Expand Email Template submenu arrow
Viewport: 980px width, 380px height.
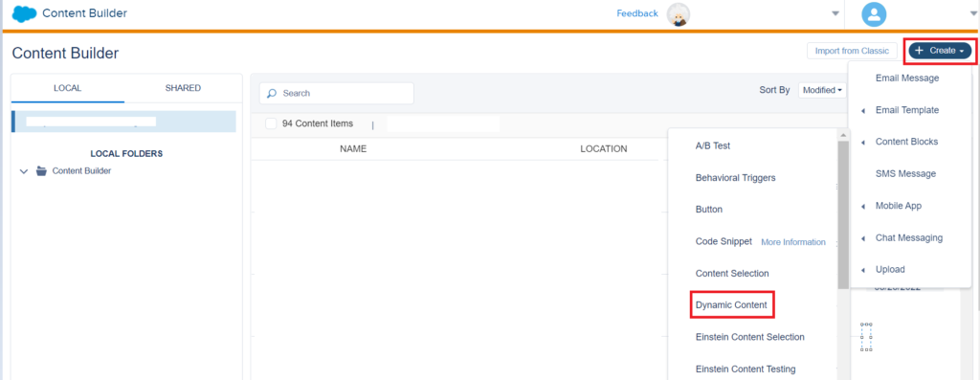(x=863, y=111)
